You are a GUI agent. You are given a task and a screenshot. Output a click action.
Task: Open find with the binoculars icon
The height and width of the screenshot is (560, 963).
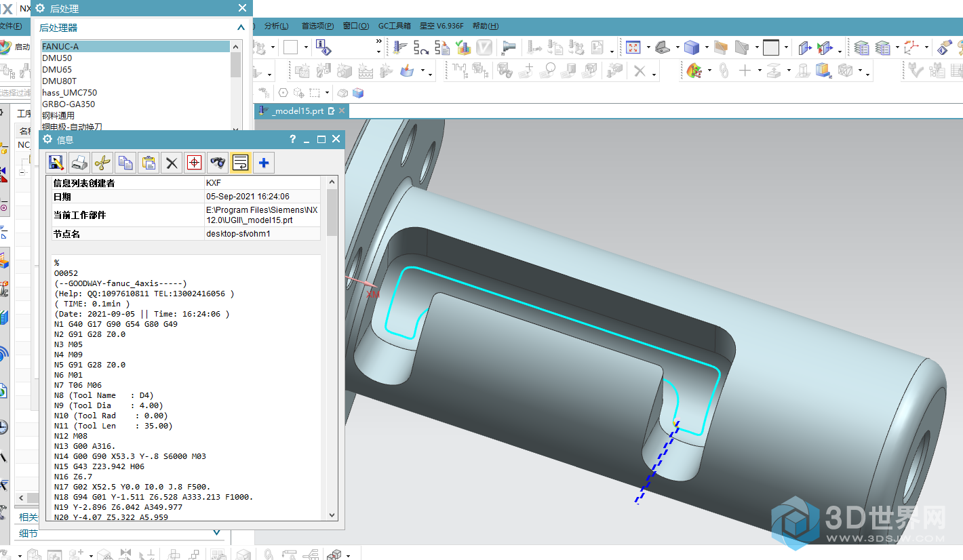[218, 163]
